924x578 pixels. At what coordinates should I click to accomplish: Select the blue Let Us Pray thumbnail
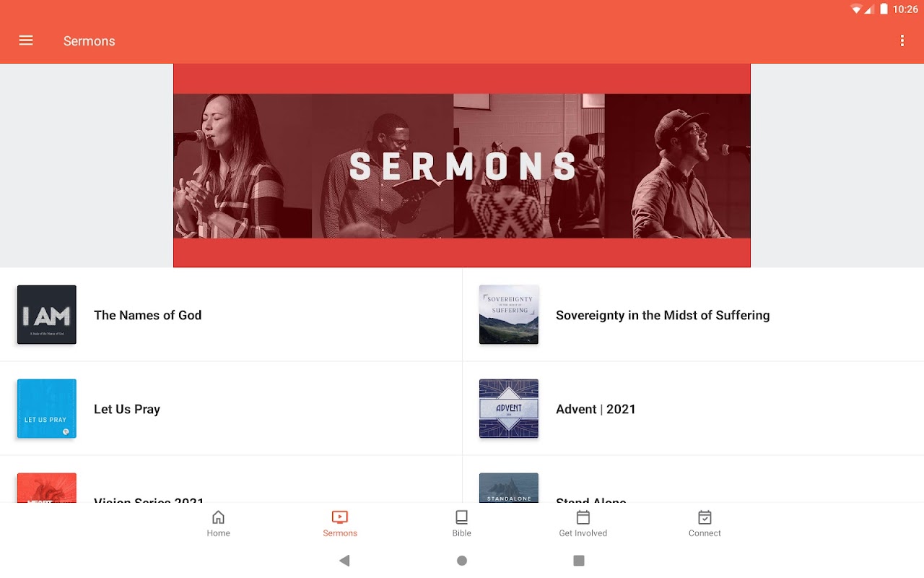(x=47, y=408)
